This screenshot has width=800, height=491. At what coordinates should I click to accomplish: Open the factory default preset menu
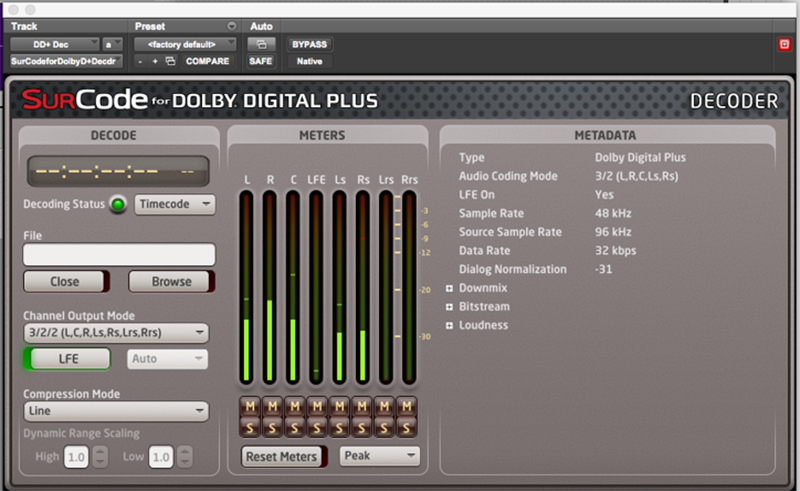189,44
